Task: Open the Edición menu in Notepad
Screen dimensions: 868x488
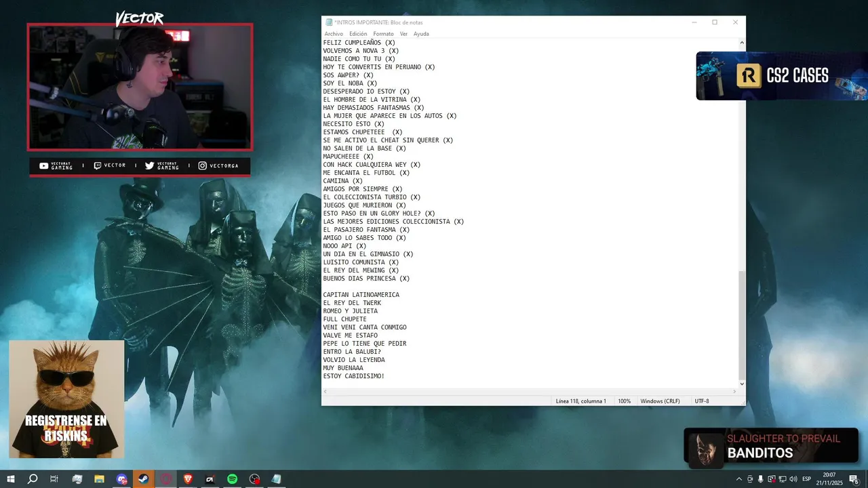Action: click(x=358, y=34)
